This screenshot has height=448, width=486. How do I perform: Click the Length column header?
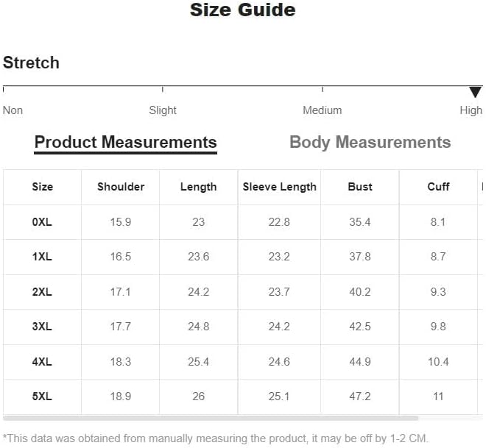pyautogui.click(x=199, y=187)
